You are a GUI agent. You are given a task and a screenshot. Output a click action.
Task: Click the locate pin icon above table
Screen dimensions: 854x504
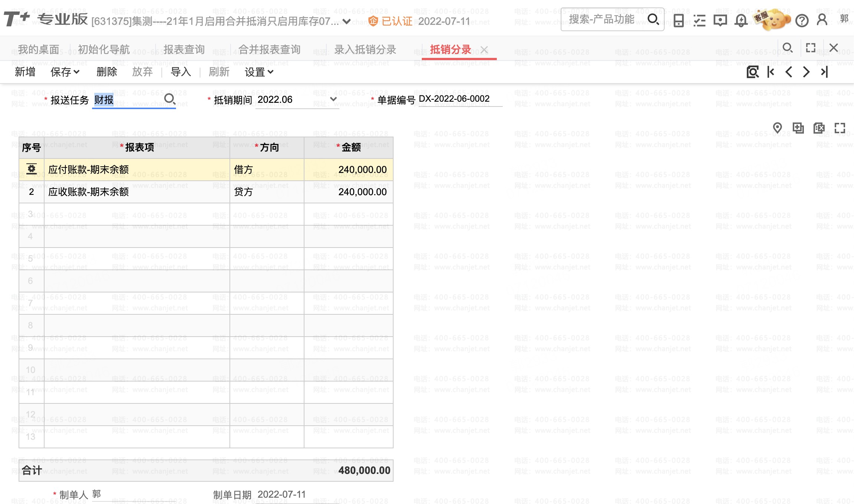pyautogui.click(x=778, y=128)
